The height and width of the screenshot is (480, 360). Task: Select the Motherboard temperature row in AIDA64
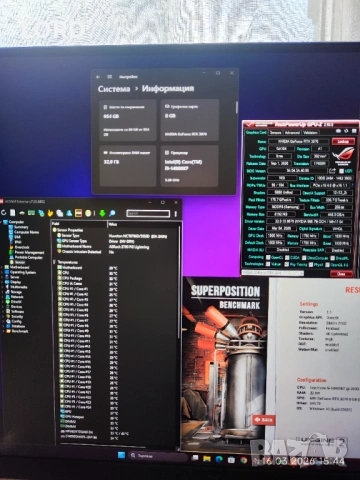tap(88, 268)
